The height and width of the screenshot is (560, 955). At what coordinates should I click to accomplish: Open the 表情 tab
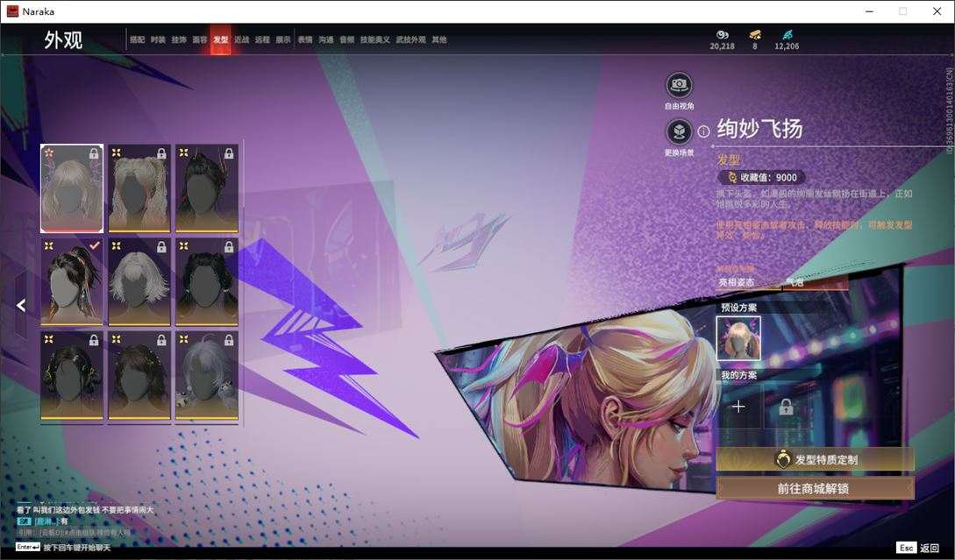305,39
